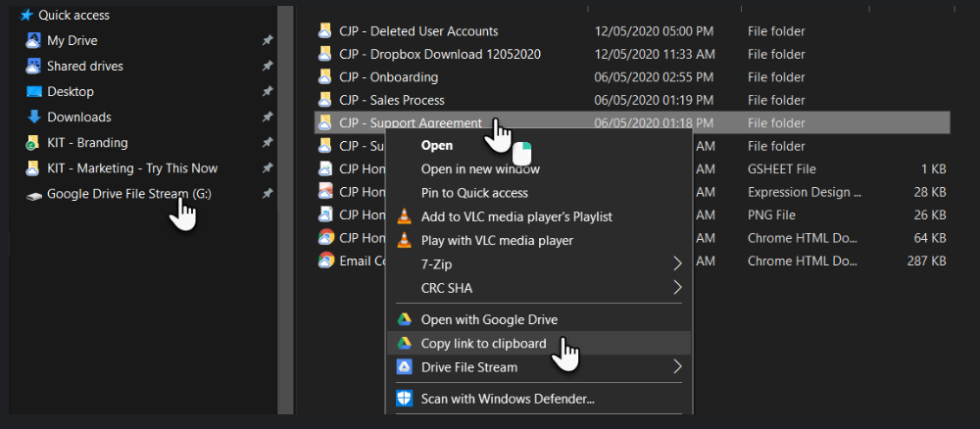Open KIT - Branding in Quick access

tap(87, 143)
